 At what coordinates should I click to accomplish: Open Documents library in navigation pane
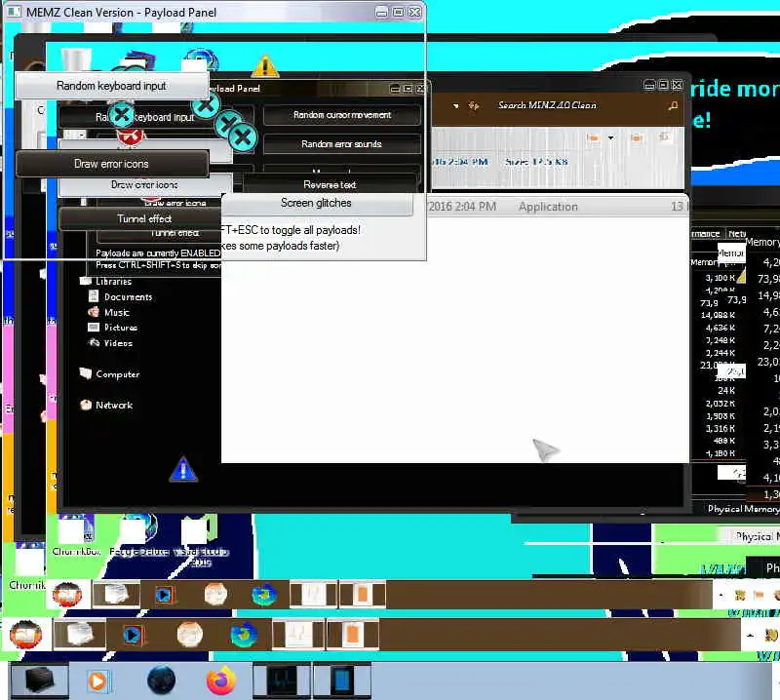coord(128,296)
